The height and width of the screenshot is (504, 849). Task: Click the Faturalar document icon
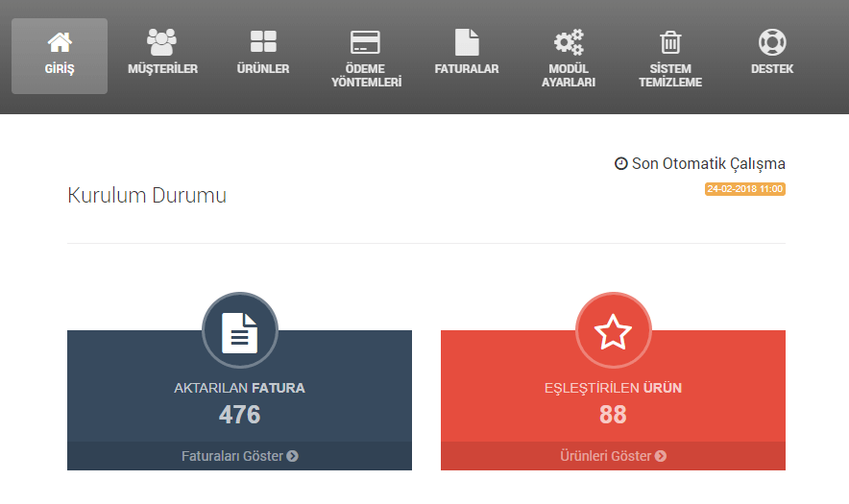pyautogui.click(x=467, y=42)
